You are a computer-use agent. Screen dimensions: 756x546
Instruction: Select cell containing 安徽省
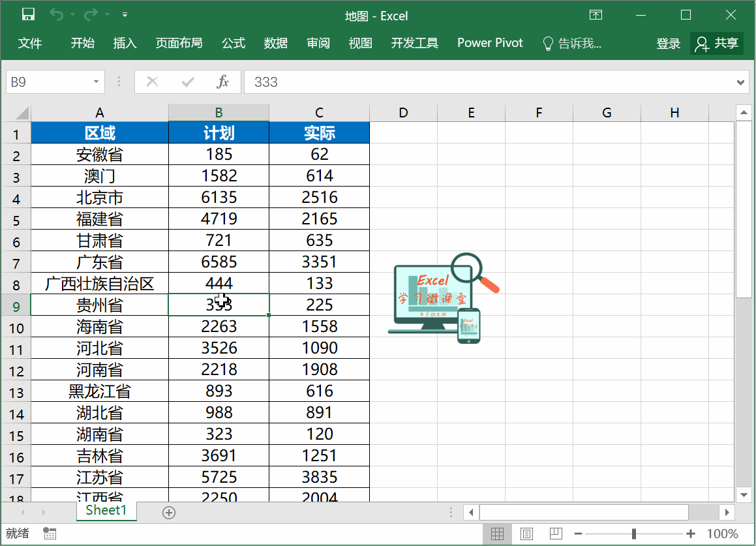click(100, 155)
